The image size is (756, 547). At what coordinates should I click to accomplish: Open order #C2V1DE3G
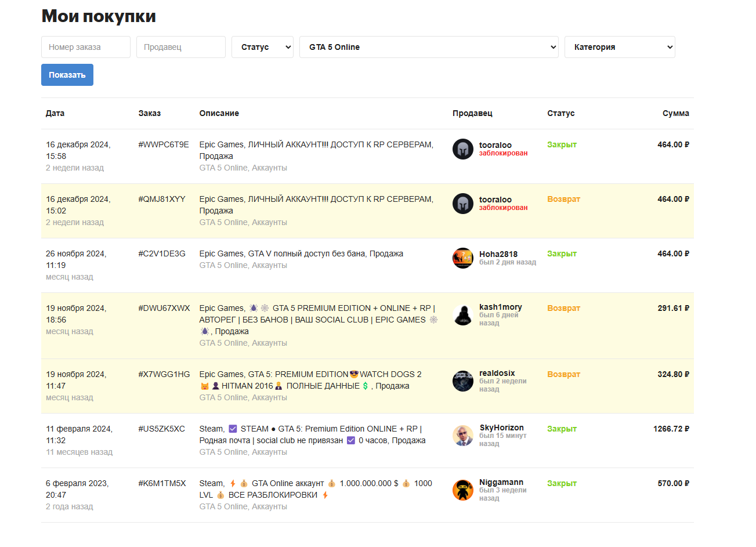(162, 253)
